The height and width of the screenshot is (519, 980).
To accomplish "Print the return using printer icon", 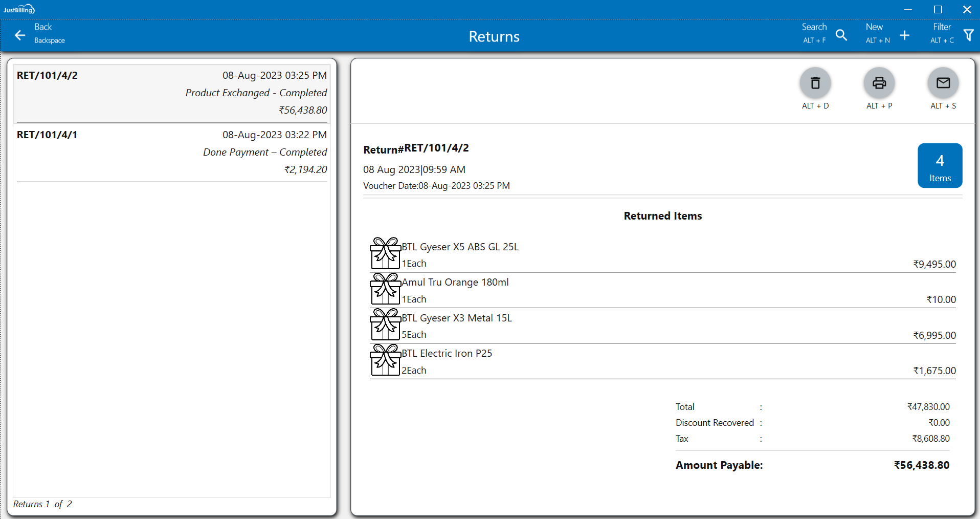I will click(879, 83).
